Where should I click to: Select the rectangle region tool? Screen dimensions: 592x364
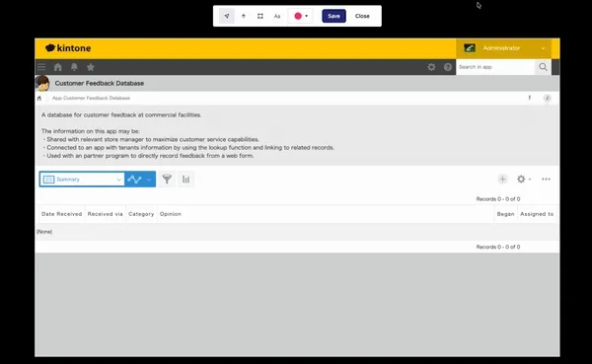260,16
